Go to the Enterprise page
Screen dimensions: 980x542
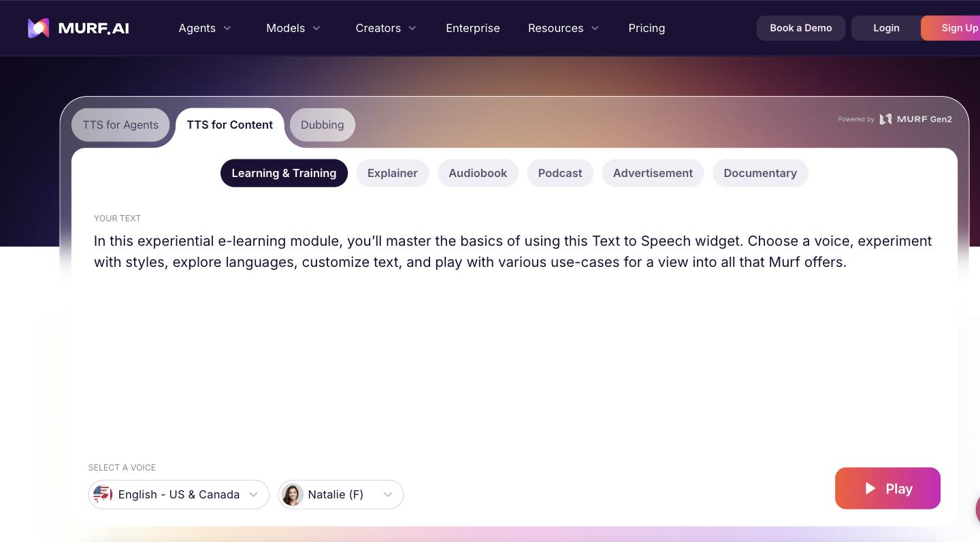473,28
